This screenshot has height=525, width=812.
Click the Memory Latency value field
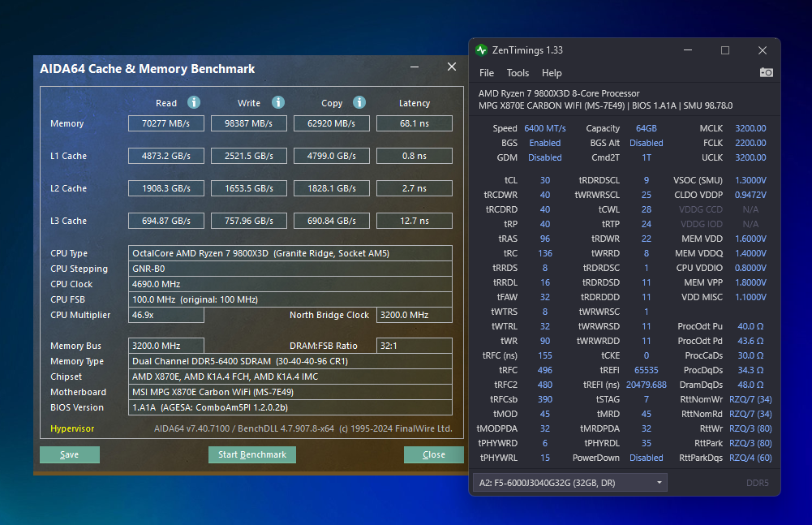(414, 123)
